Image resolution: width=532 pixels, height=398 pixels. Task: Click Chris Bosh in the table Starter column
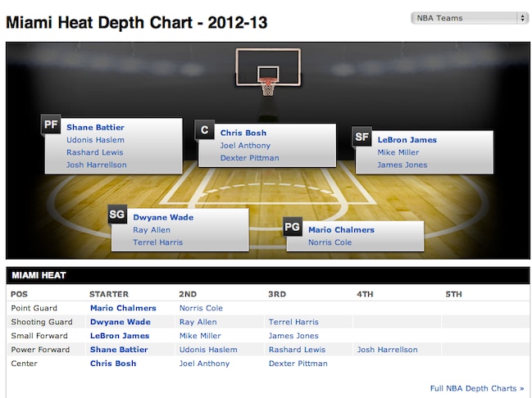point(113,364)
